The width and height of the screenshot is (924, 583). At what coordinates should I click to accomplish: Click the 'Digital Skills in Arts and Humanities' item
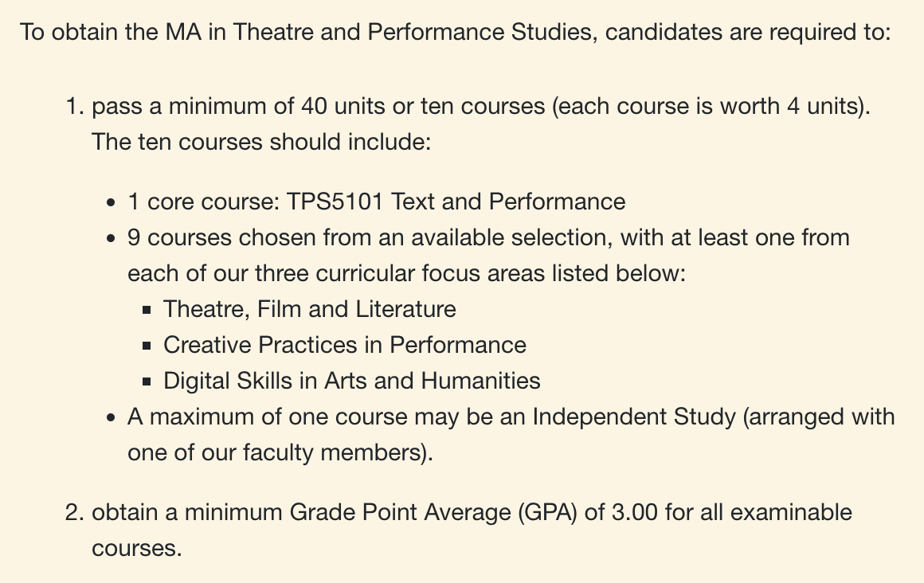tap(352, 381)
